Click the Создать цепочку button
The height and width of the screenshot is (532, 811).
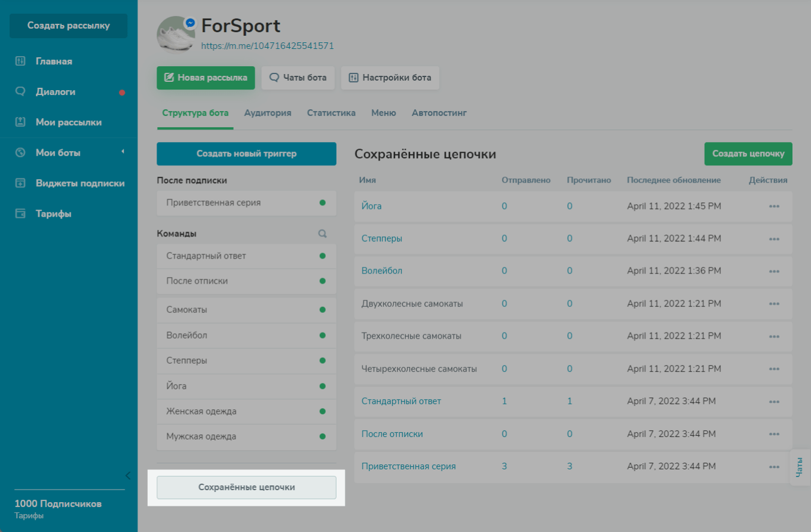point(748,153)
